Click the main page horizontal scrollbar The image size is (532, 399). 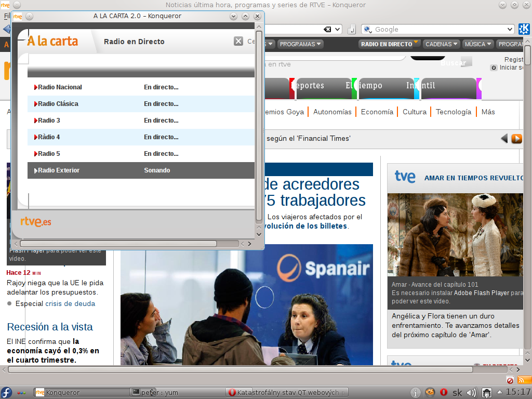tap(240, 369)
